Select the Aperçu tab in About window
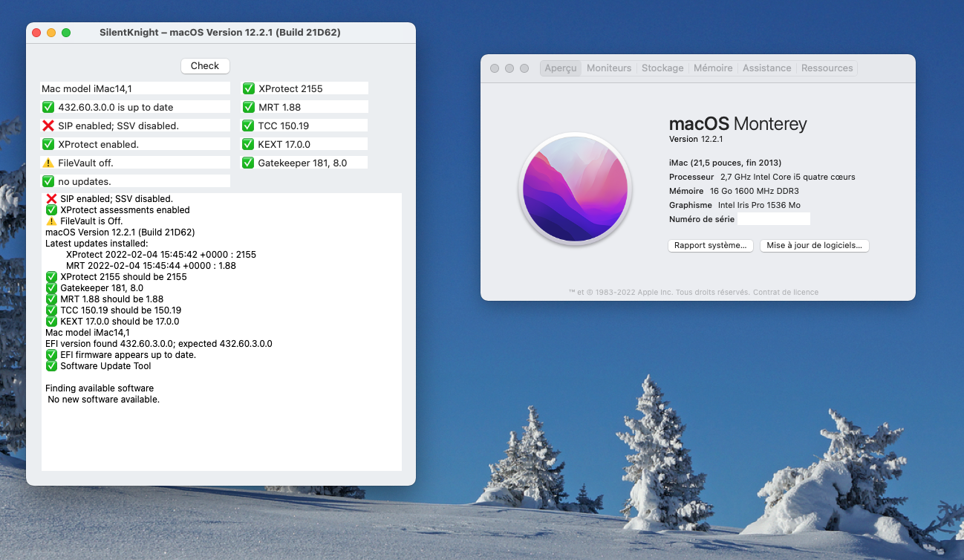964x560 pixels. (x=561, y=68)
